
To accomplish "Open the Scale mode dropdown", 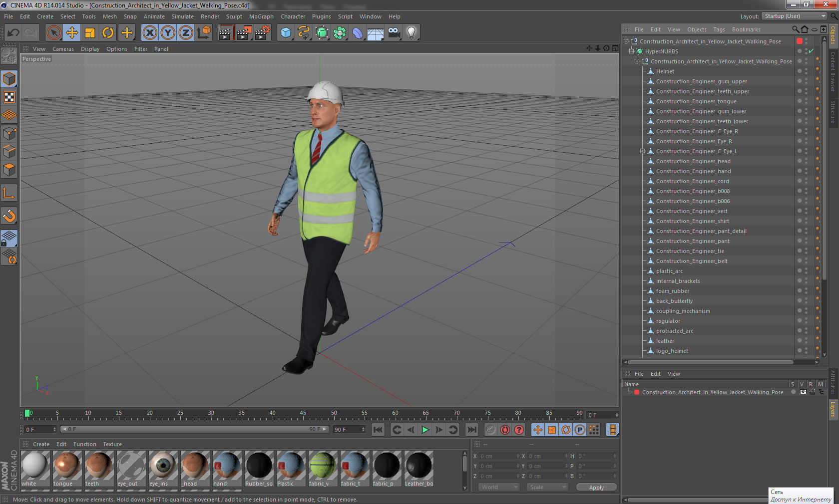I will click(547, 487).
